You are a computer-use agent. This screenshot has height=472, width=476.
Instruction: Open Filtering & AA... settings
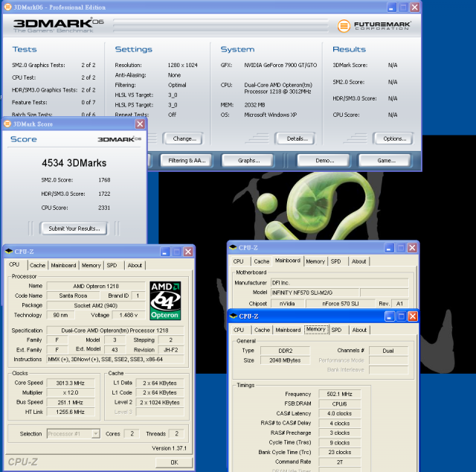187,161
